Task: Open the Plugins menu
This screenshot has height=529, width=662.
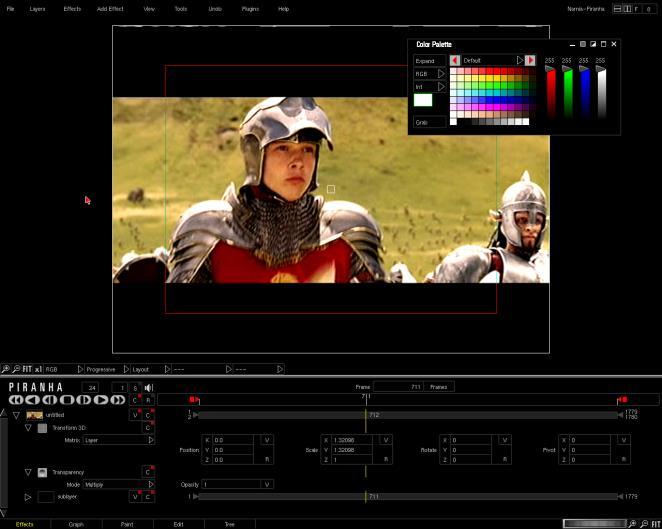Action: (250, 9)
